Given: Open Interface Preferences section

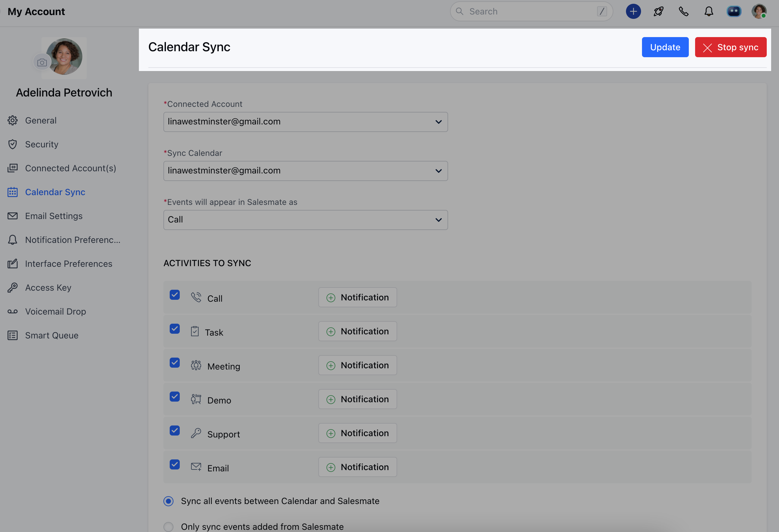Looking at the screenshot, I should click(x=69, y=264).
